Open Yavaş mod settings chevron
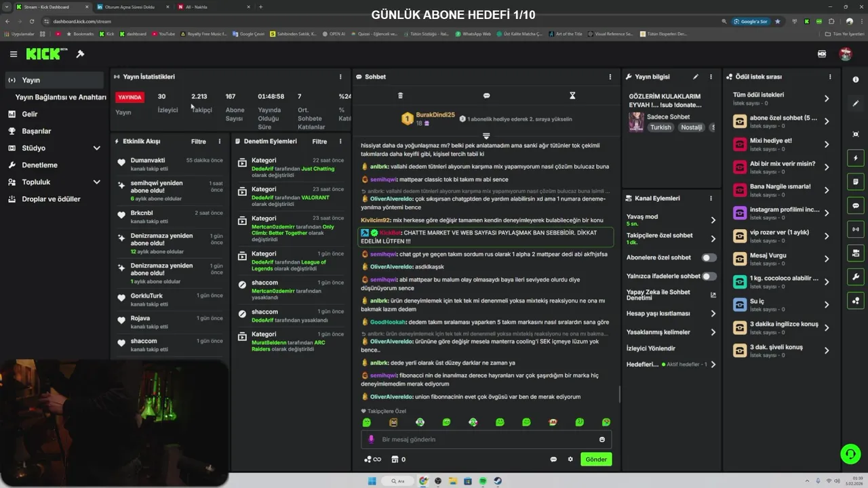 click(x=713, y=220)
